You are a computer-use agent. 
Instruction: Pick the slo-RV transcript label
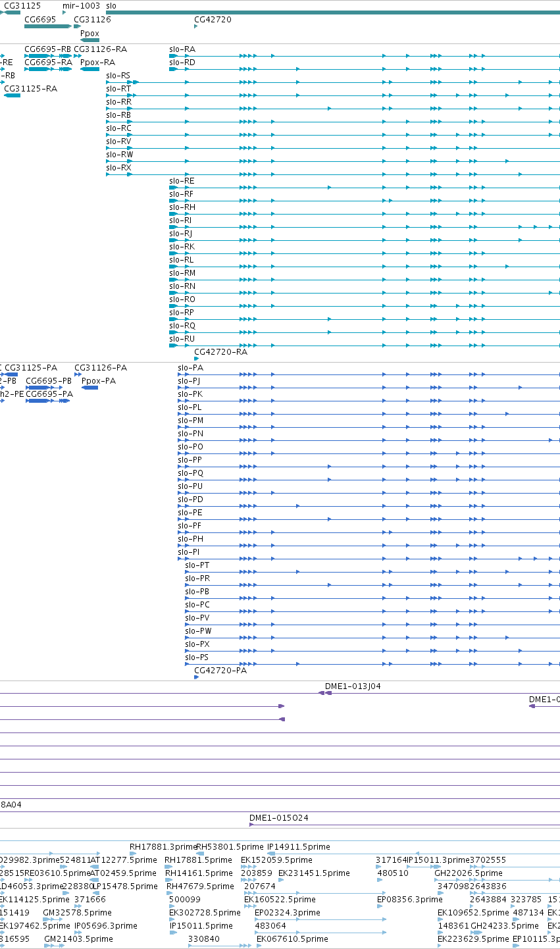(118, 141)
